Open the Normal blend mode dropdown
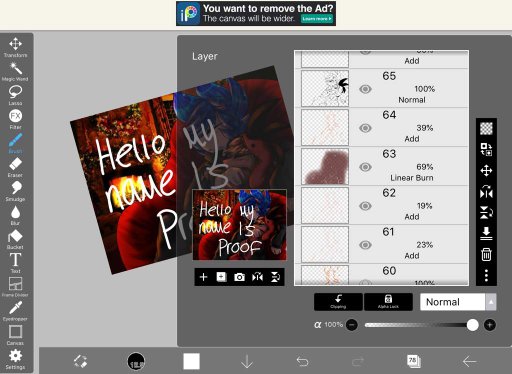The width and height of the screenshot is (512, 374). [x=453, y=302]
